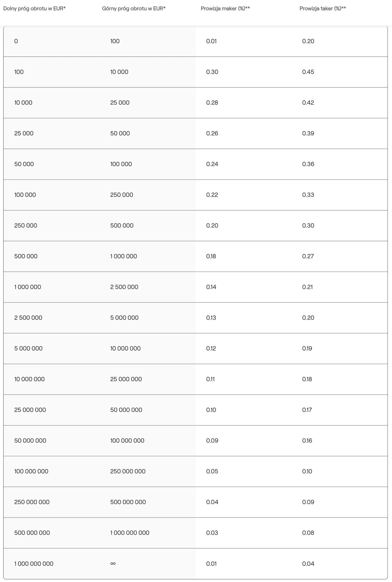392x582 pixels.
Task: Select the 0.27 taker fee value
Action: 308,256
